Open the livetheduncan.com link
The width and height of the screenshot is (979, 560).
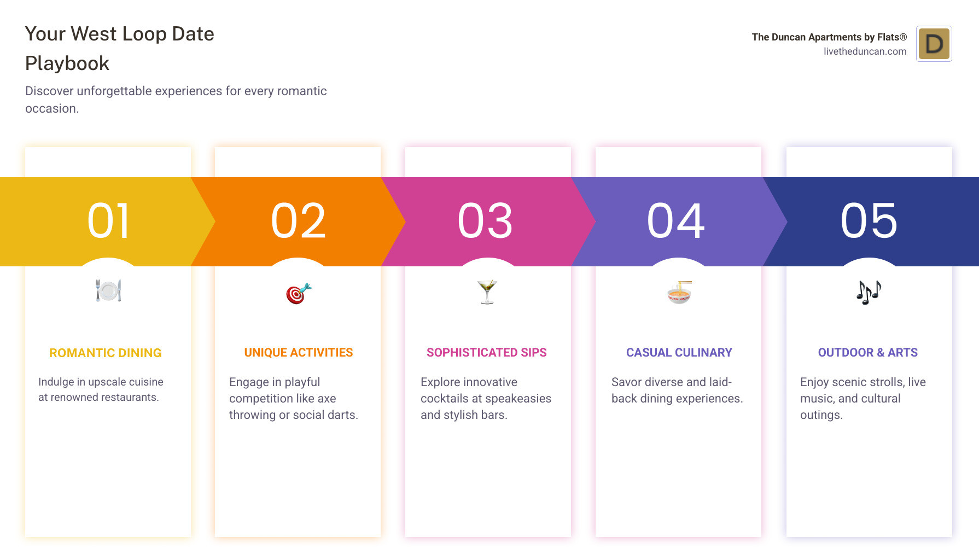coord(865,51)
